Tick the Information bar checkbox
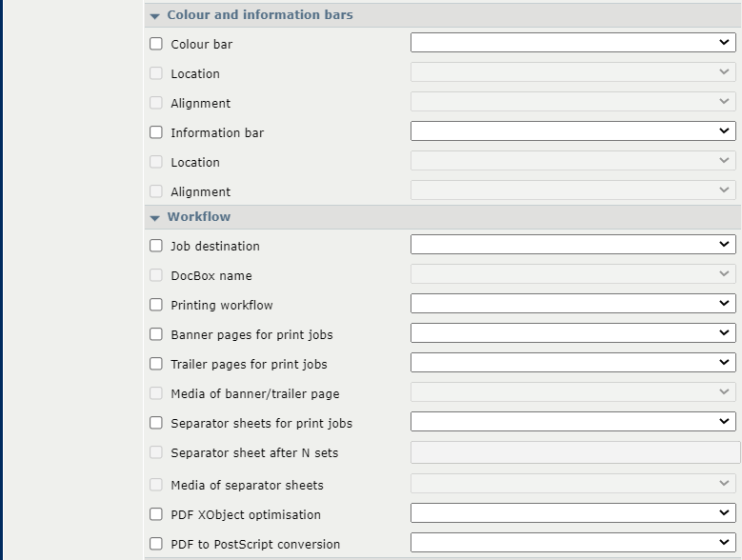Viewport: 742px width, 560px height. 156,132
